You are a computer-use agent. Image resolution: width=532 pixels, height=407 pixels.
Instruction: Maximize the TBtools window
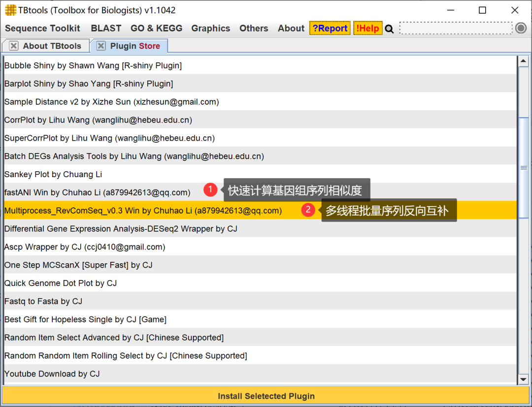pyautogui.click(x=482, y=10)
